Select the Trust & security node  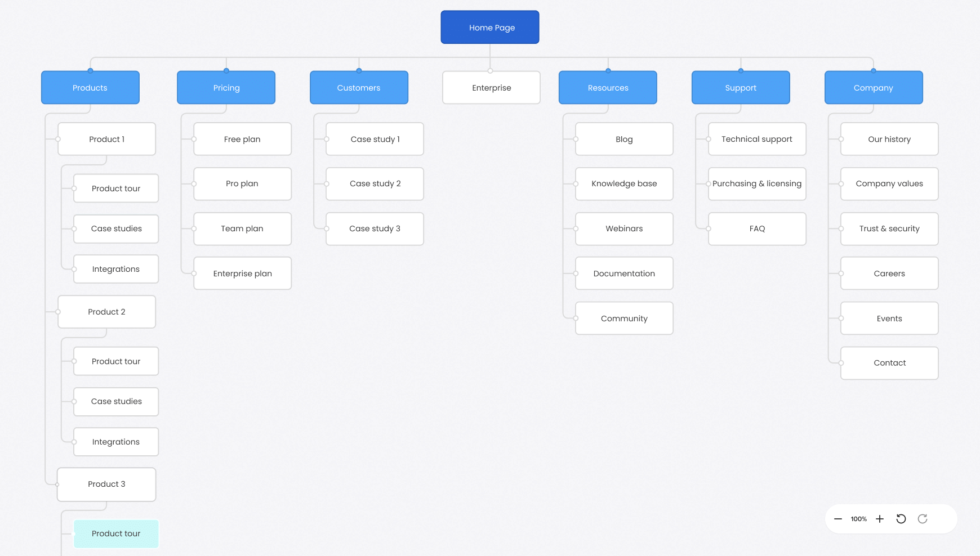point(889,229)
